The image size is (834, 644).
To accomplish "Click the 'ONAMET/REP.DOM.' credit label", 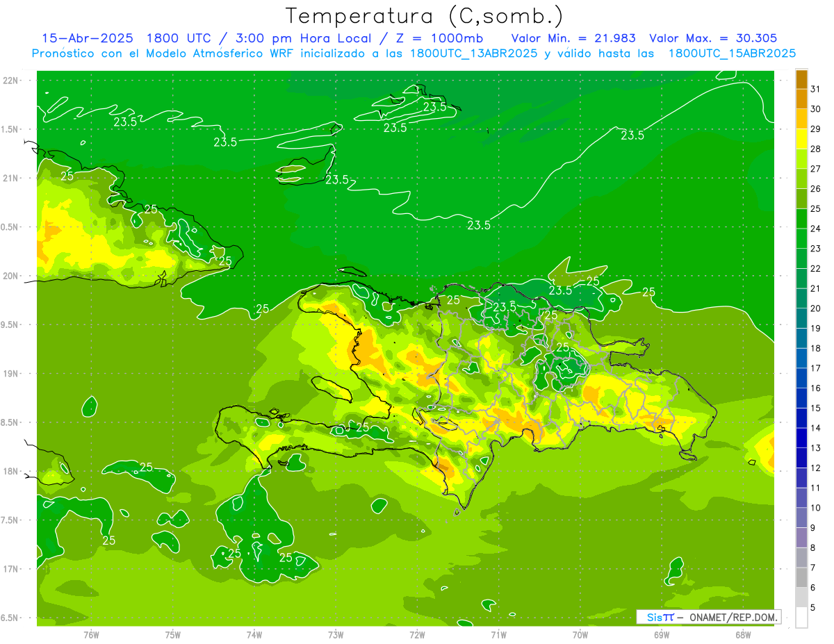I will (734, 617).
